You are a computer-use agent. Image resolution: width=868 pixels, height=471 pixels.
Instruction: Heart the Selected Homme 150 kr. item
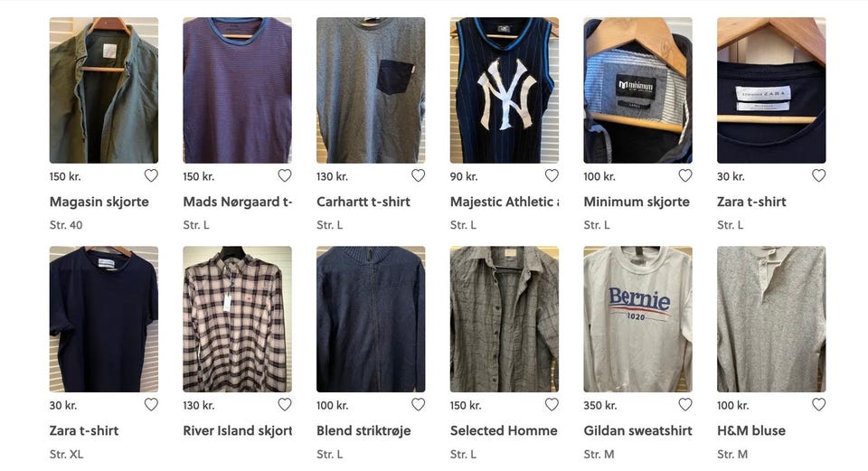pos(552,405)
